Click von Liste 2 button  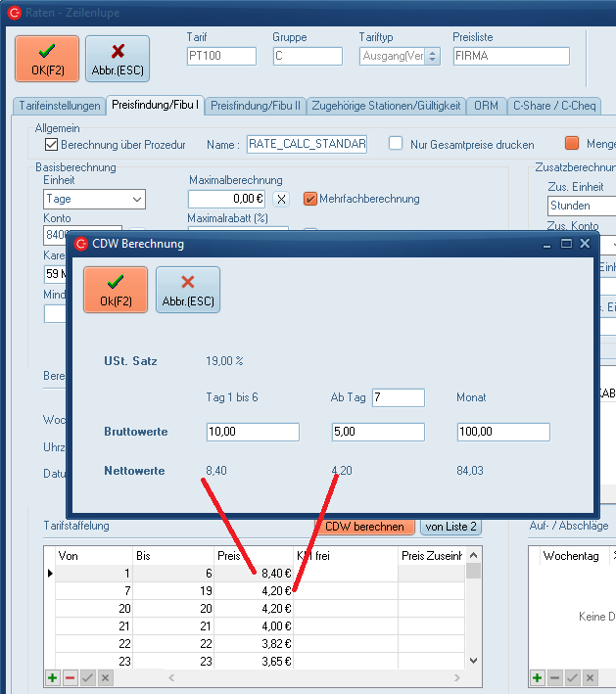450,527
